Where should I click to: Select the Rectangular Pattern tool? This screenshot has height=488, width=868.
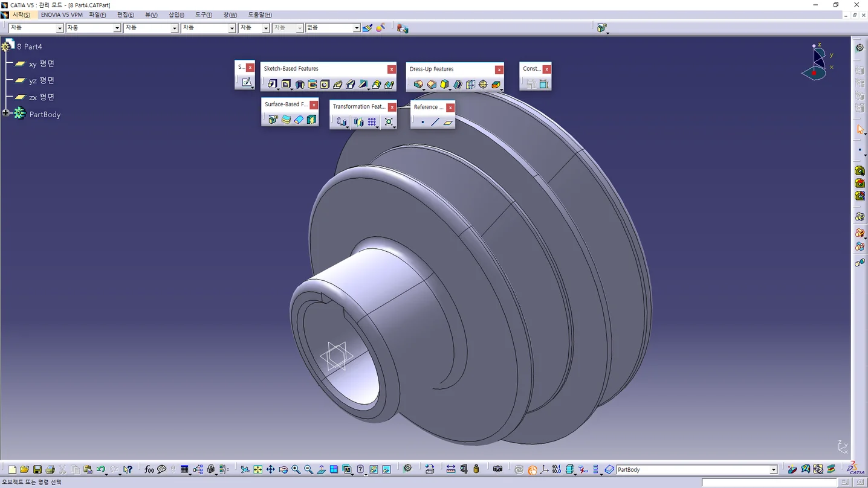pos(372,122)
